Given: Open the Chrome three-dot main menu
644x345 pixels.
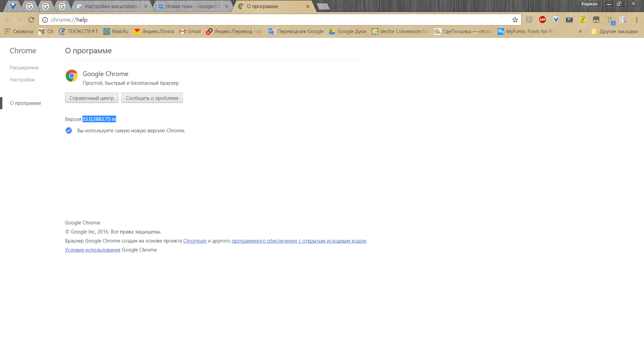Looking at the screenshot, I should click(x=636, y=20).
